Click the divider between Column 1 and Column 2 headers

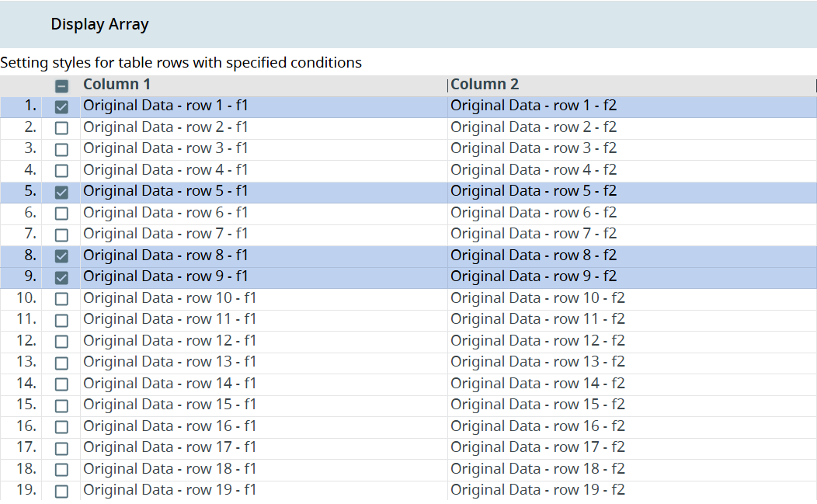[448, 85]
